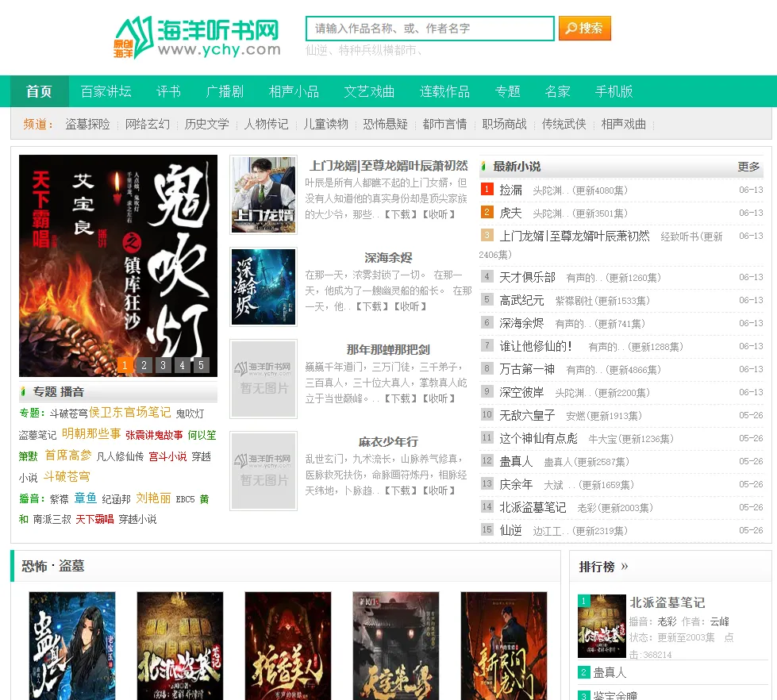Screen dimensions: 777x700
Task: Open the 专题 nav item
Action: [x=507, y=91]
